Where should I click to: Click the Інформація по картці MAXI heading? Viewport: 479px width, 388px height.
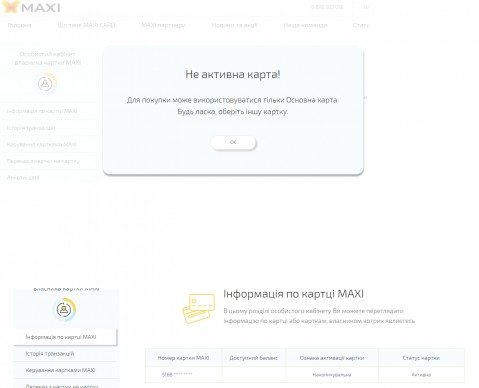[293, 294]
